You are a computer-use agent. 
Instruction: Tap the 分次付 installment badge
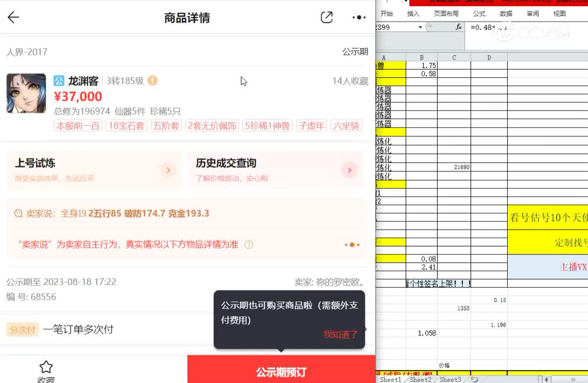click(22, 329)
